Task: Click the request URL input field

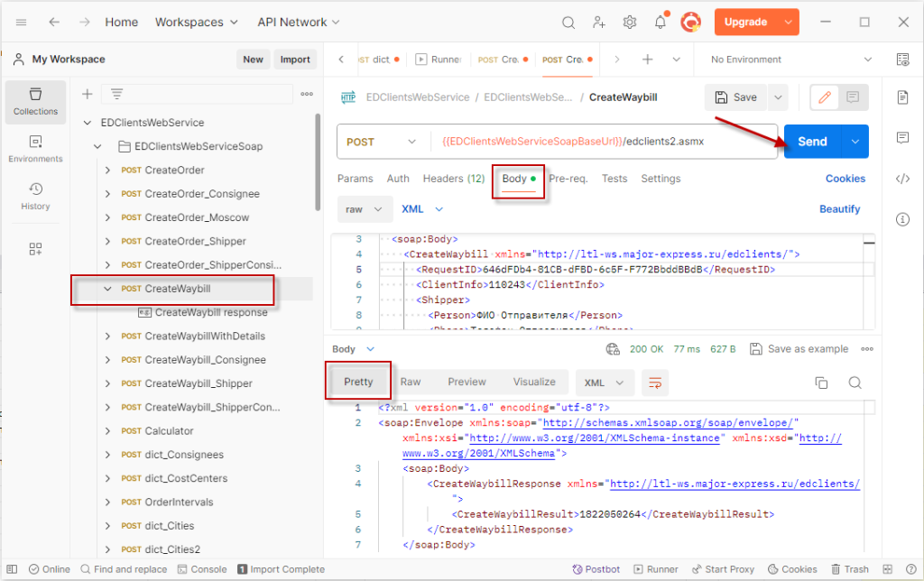Action: pyautogui.click(x=604, y=142)
